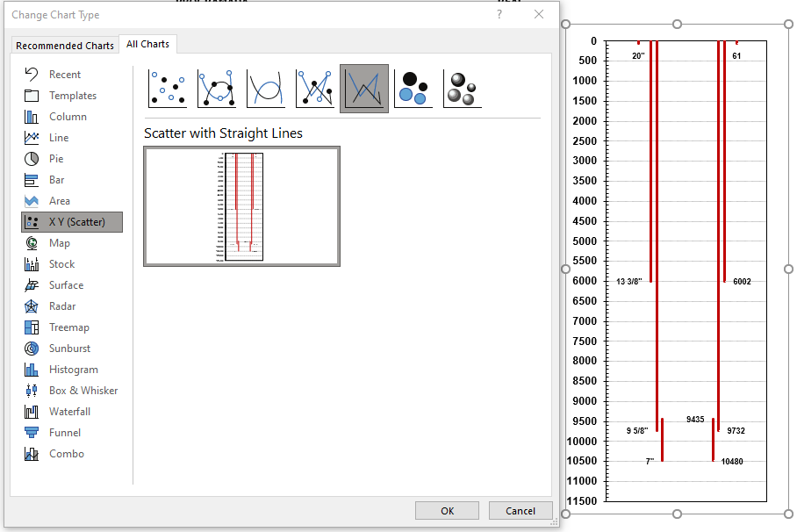
Task: Select the Waterfall chart category
Action: click(72, 412)
